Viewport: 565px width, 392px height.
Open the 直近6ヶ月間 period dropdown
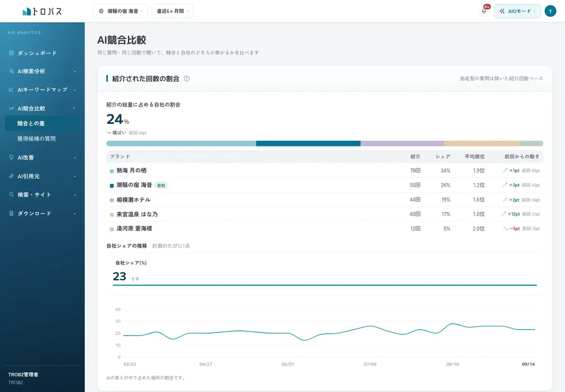pyautogui.click(x=172, y=11)
